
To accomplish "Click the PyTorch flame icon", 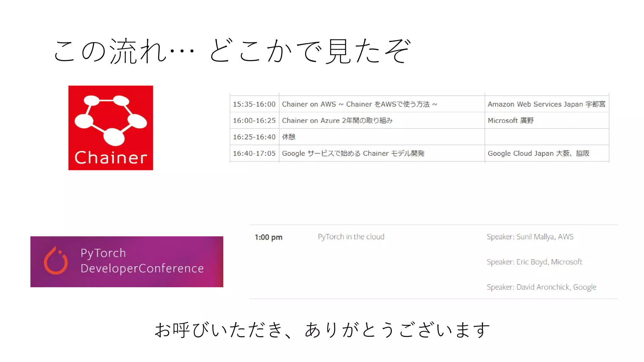I will coord(56,261).
